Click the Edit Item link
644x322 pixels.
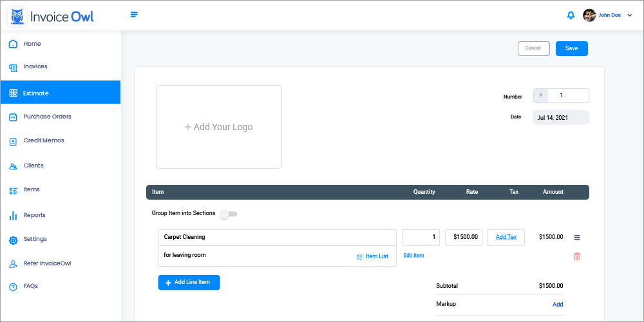[x=413, y=255]
